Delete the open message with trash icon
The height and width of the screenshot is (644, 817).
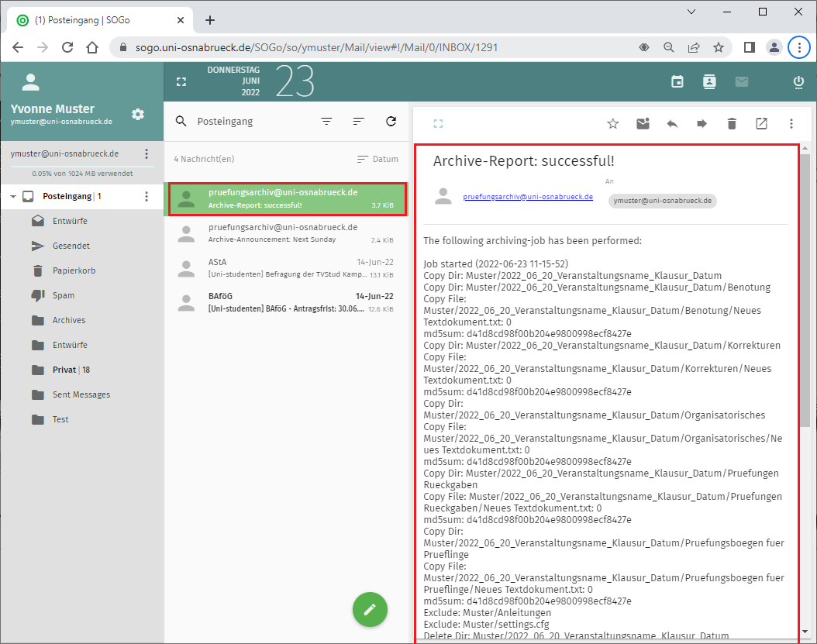(x=732, y=123)
